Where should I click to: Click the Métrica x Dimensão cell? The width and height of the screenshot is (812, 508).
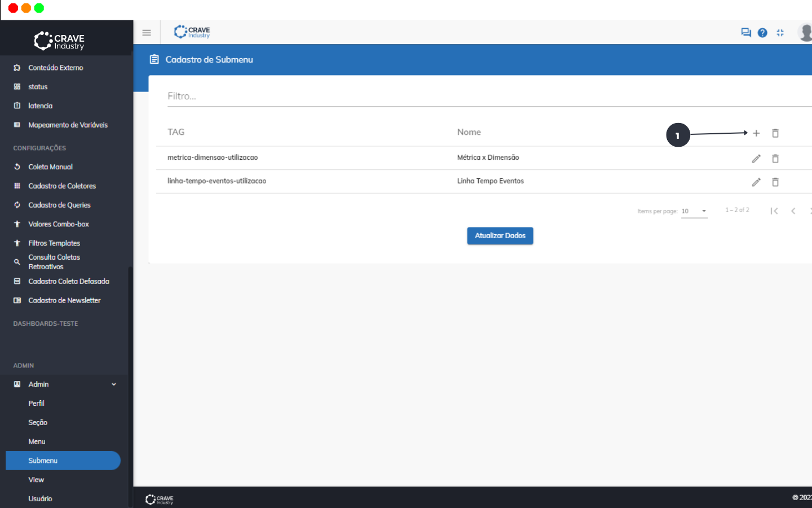[x=488, y=157]
